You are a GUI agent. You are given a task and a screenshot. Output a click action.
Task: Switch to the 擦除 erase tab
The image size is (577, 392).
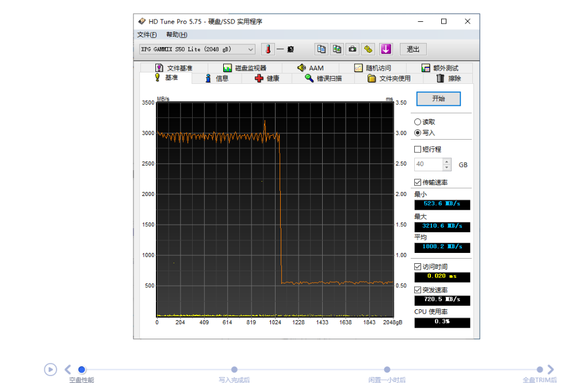448,78
